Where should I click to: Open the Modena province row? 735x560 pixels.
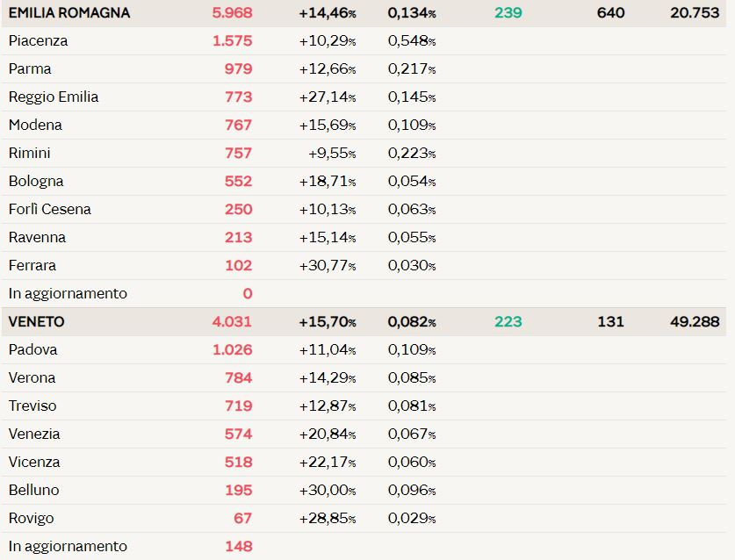coord(364,126)
